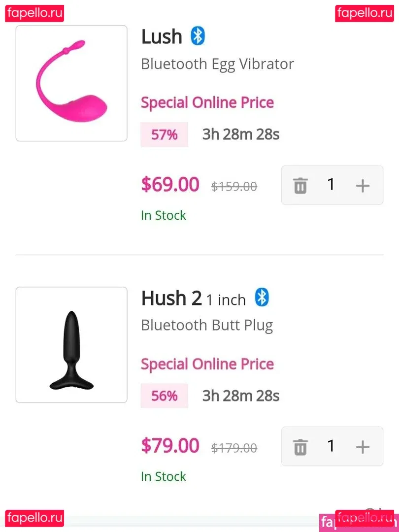Click the crossed-out $159.00 original price

coord(234,187)
